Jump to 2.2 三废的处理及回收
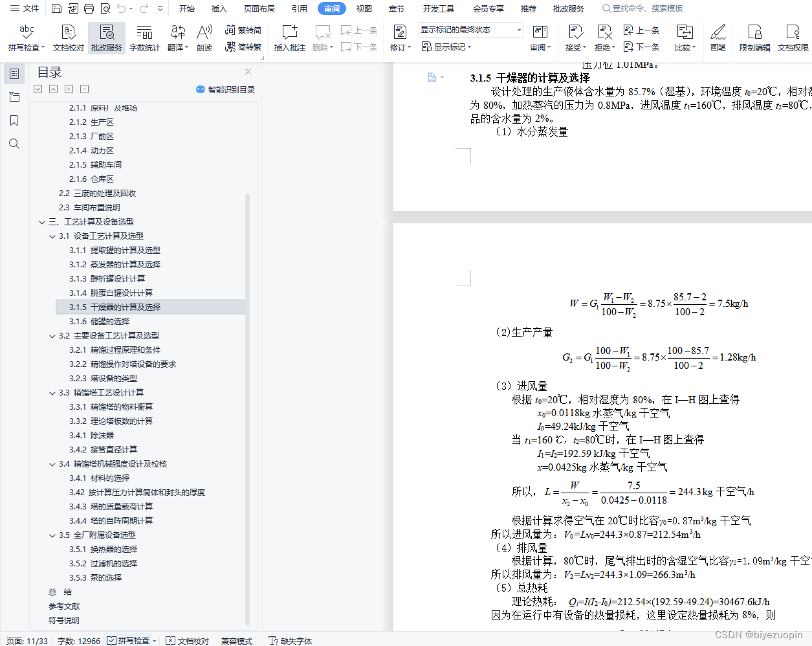The height and width of the screenshot is (646, 812). coord(97,194)
